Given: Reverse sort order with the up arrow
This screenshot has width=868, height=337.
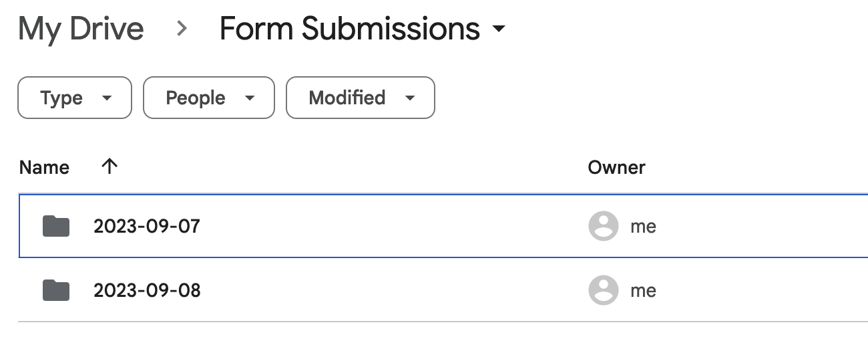Looking at the screenshot, I should pos(109,166).
